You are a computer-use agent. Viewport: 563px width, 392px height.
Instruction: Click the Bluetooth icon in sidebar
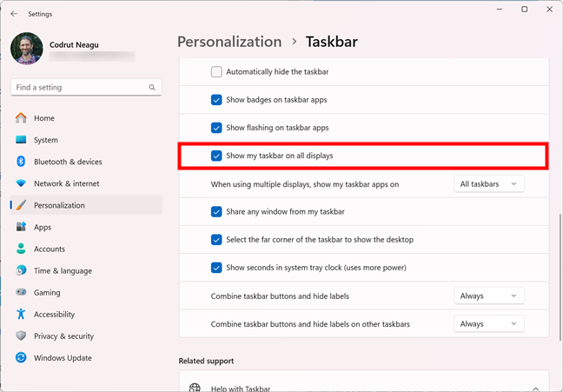pyautogui.click(x=21, y=162)
